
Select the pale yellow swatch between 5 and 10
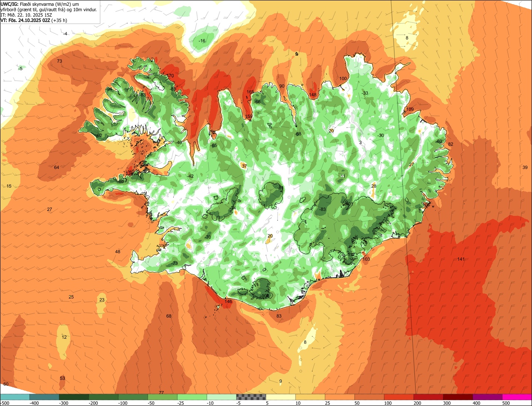pyautogui.click(x=281, y=397)
